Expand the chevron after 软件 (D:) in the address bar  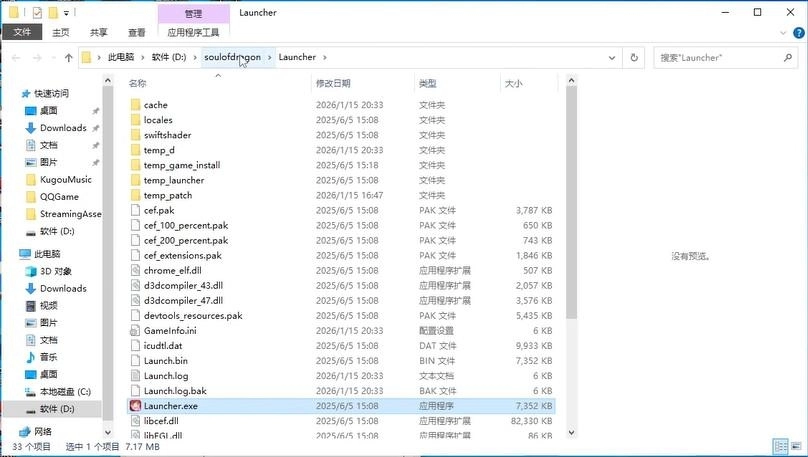tap(195, 58)
